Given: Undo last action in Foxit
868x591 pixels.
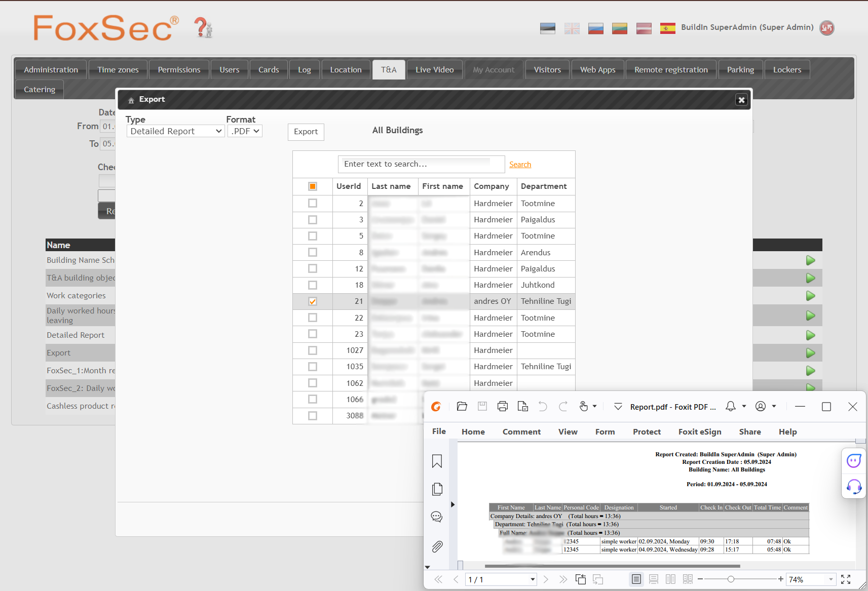Looking at the screenshot, I should coord(543,406).
